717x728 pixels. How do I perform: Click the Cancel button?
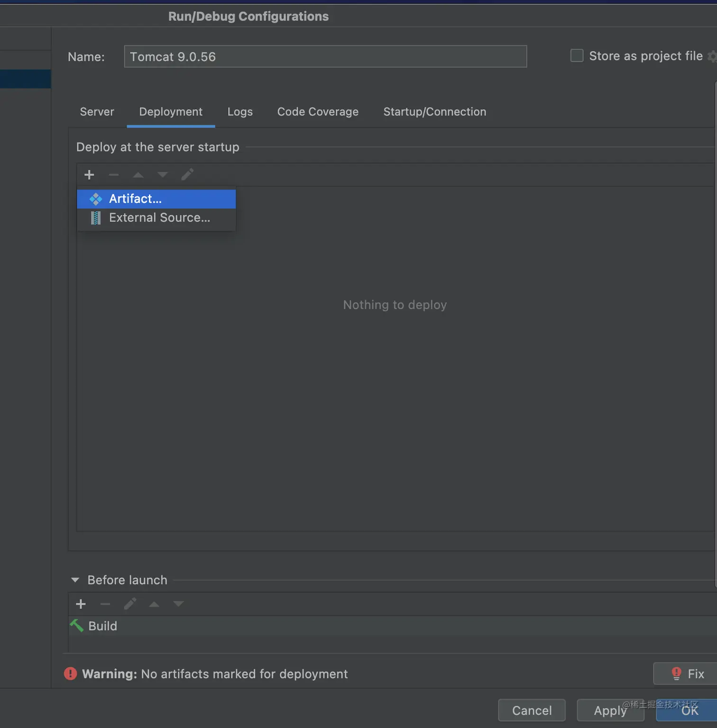tap(532, 710)
